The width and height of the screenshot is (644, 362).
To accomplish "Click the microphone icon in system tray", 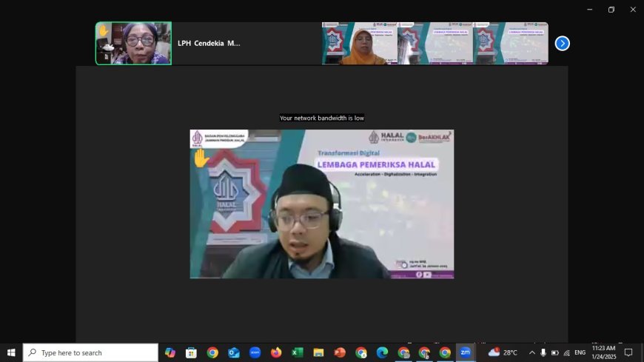I will point(543,352).
